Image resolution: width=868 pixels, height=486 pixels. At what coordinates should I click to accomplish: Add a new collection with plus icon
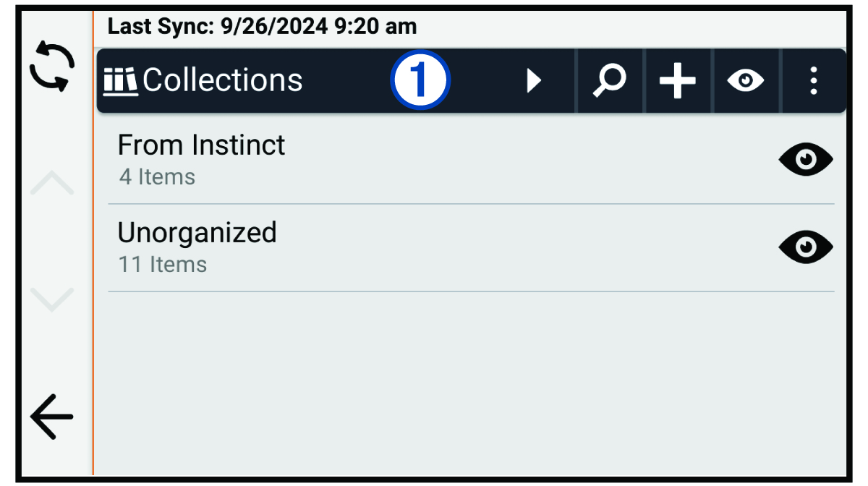click(x=677, y=81)
